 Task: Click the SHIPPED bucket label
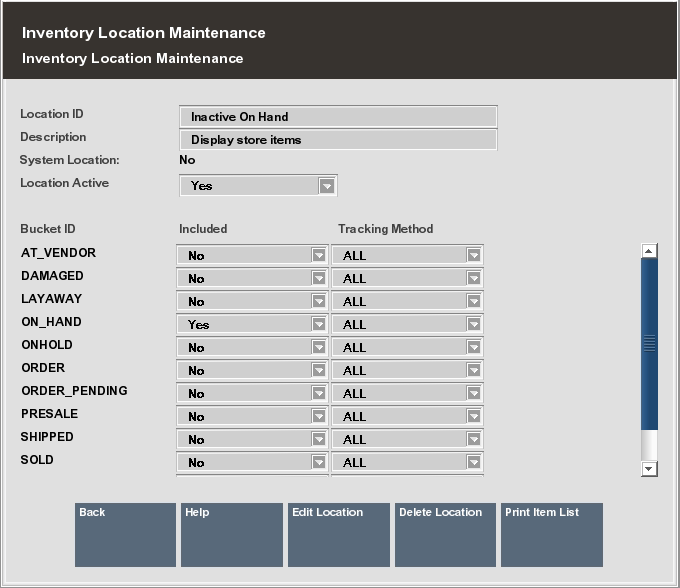[47, 437]
